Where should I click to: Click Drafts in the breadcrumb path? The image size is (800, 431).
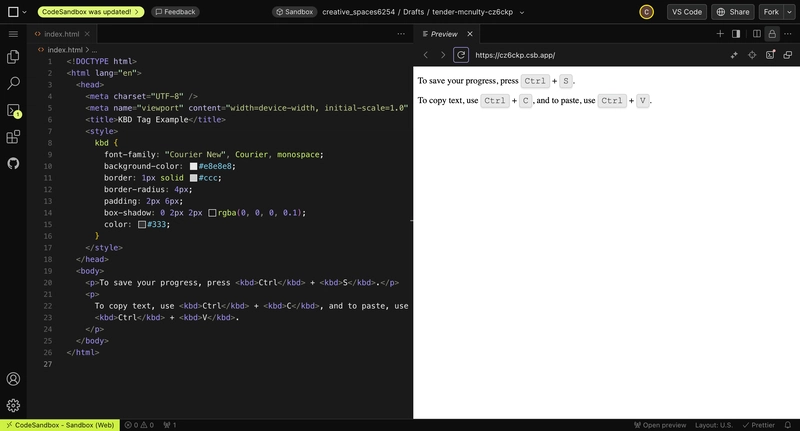(x=413, y=12)
